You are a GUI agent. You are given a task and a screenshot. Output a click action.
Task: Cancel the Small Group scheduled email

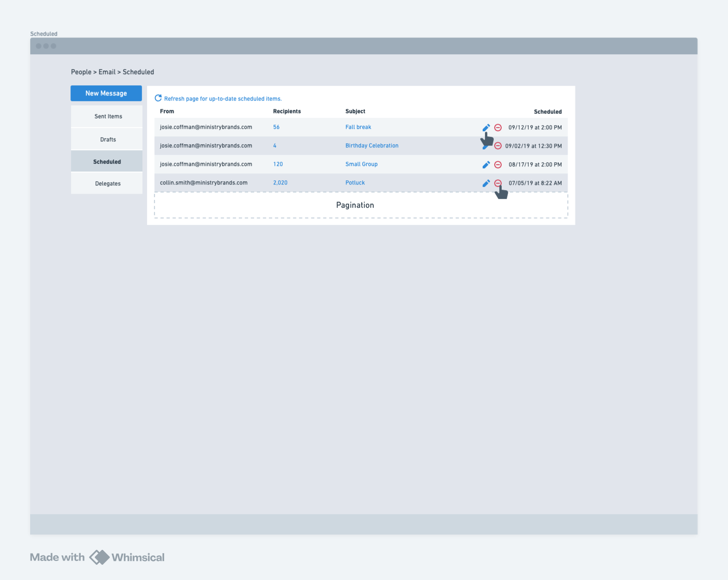(x=498, y=165)
